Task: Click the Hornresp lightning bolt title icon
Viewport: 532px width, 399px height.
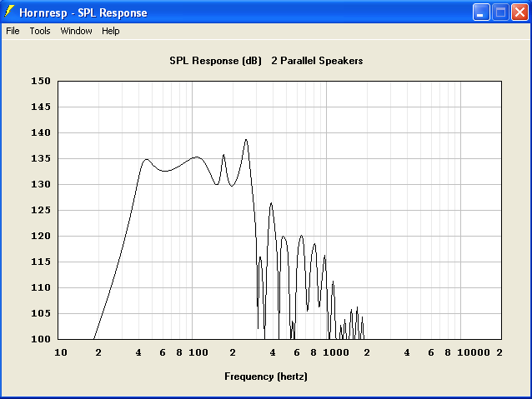Action: pyautogui.click(x=9, y=12)
